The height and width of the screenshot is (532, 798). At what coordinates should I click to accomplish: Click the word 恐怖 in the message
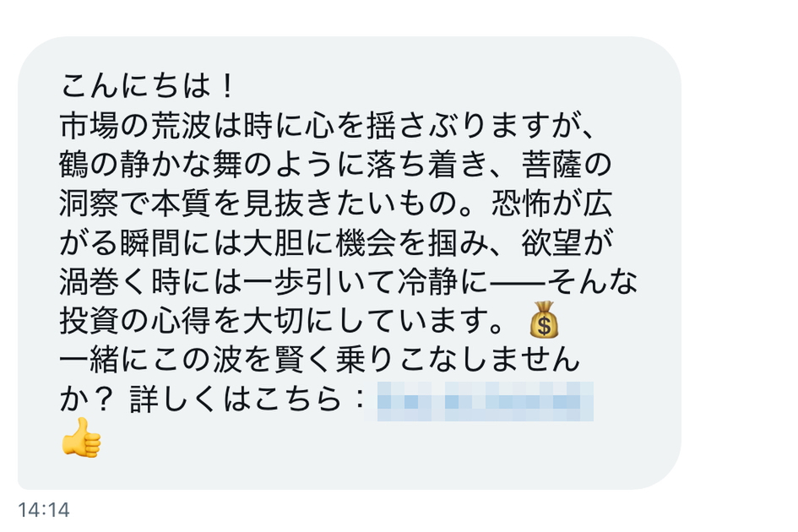click(x=521, y=204)
